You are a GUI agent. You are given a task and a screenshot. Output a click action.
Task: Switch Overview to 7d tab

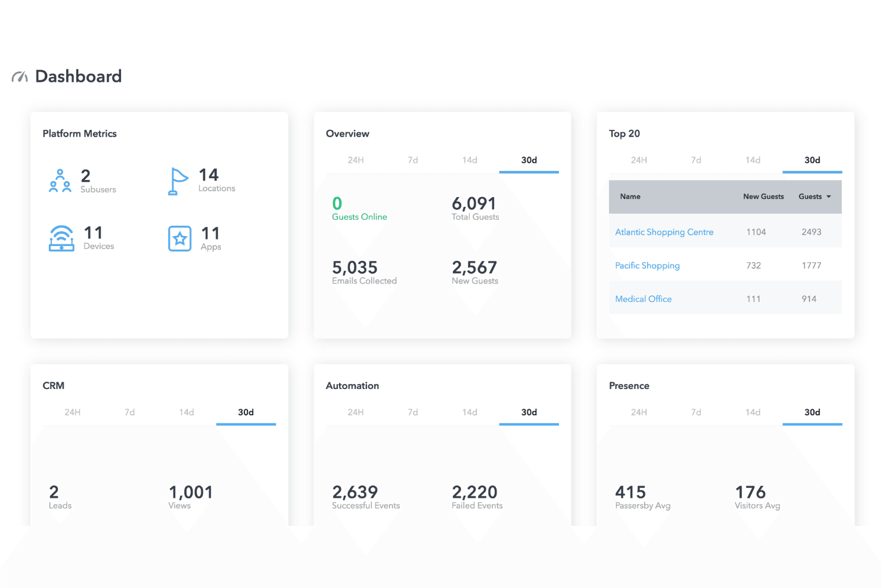413,160
